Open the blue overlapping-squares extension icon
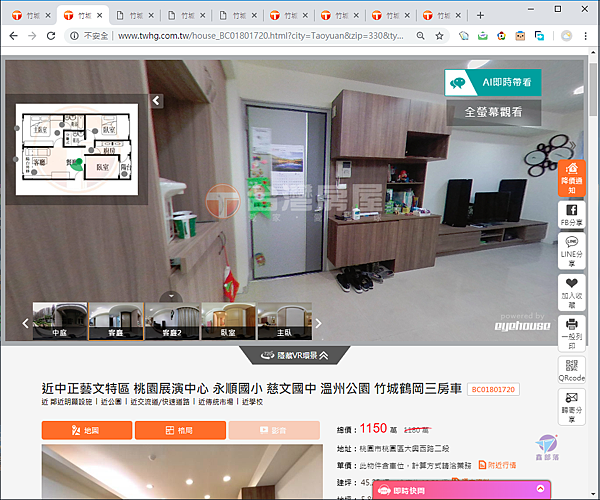Image resolution: width=600 pixels, height=500 pixels. [x=539, y=36]
